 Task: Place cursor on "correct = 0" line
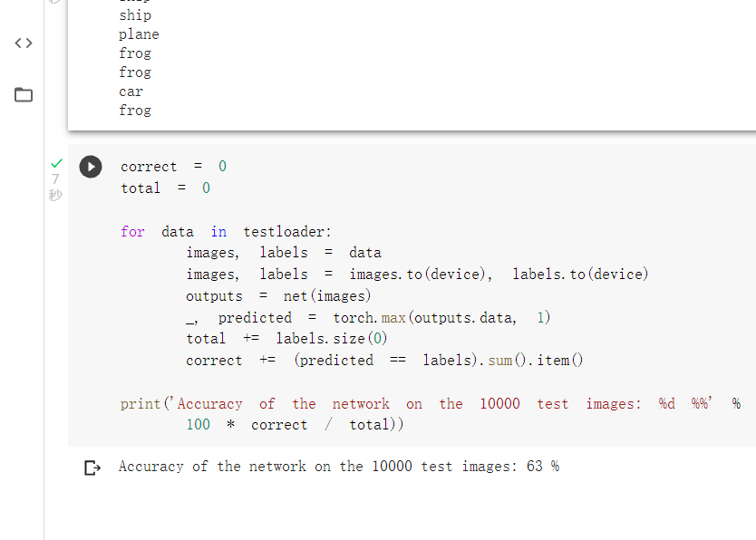(x=173, y=167)
